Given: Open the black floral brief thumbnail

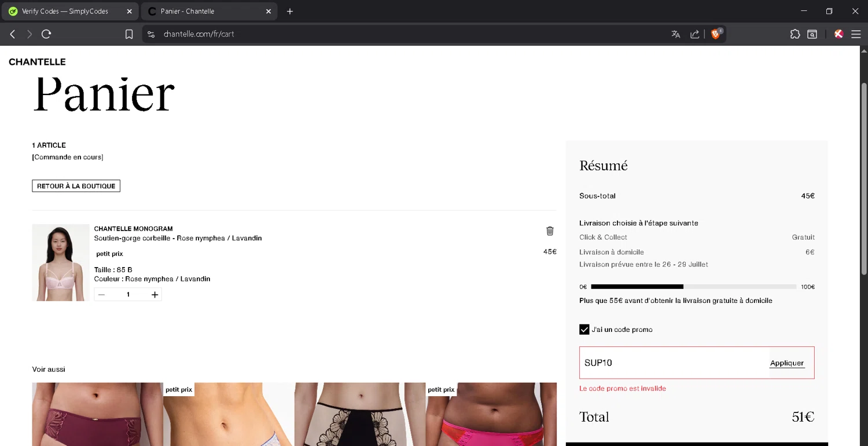Looking at the screenshot, I should tap(360, 414).
